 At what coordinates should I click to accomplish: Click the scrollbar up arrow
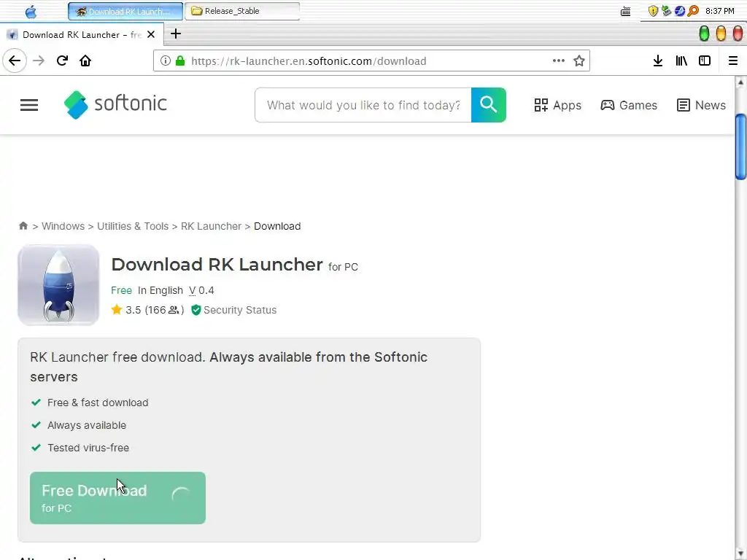click(x=740, y=82)
